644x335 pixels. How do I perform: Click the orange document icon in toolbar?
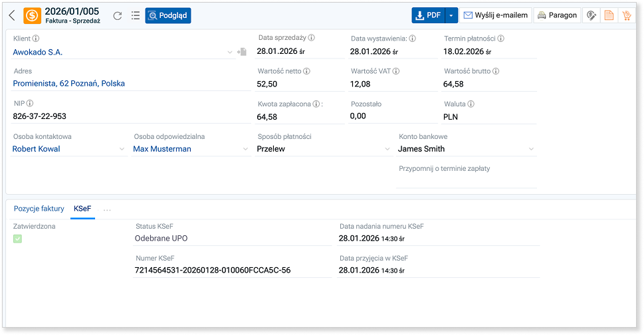point(607,16)
